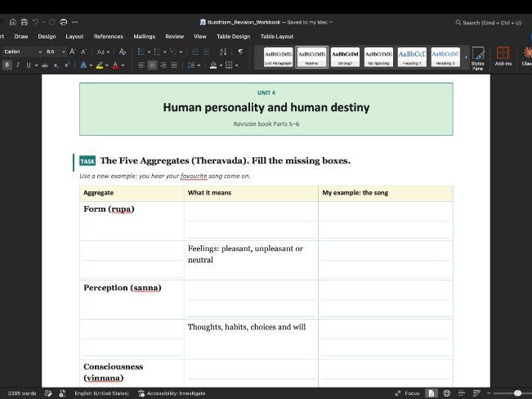Screen dimensions: 532x399
Task: Click English (United States) language button
Action: (101, 393)
